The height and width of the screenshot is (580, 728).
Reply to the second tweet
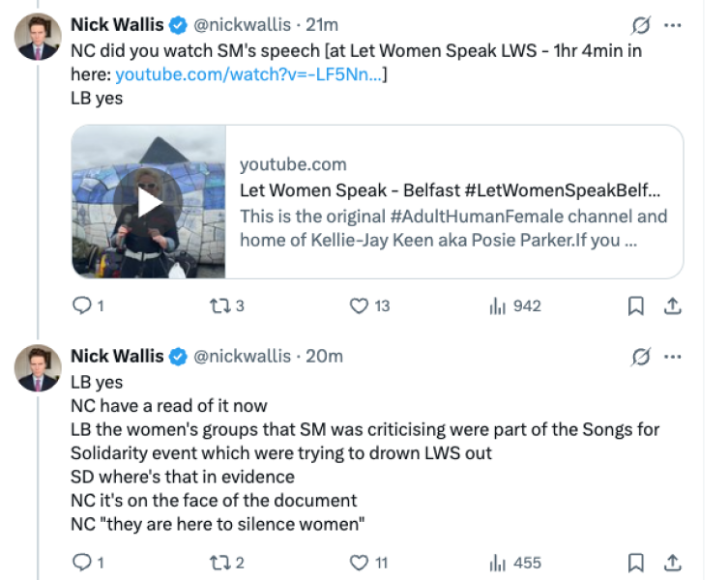(82, 563)
